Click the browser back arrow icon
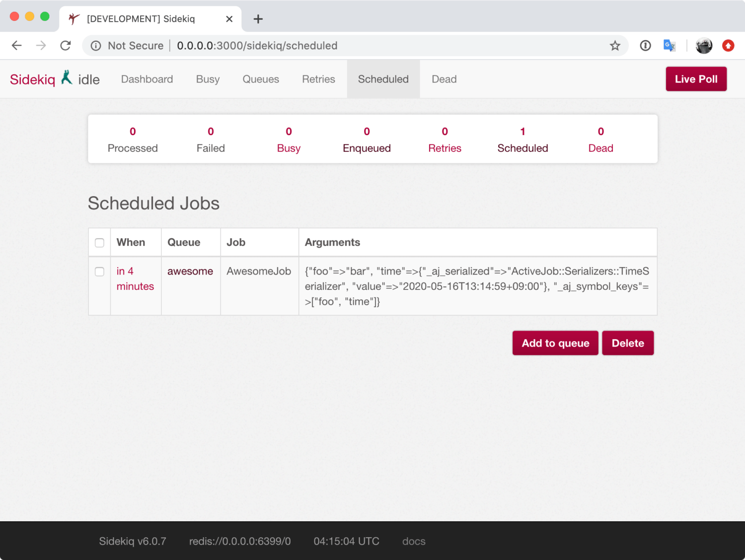Viewport: 745px width, 560px height. (17, 46)
